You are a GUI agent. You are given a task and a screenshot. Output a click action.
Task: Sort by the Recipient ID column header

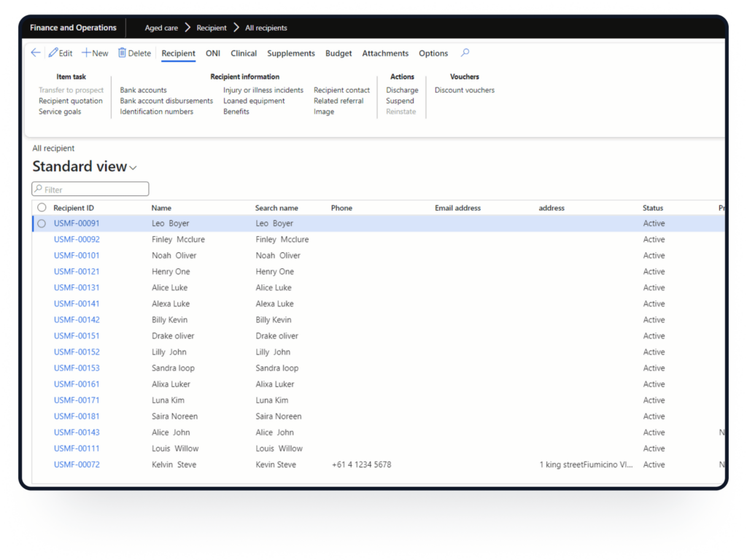pyautogui.click(x=74, y=208)
